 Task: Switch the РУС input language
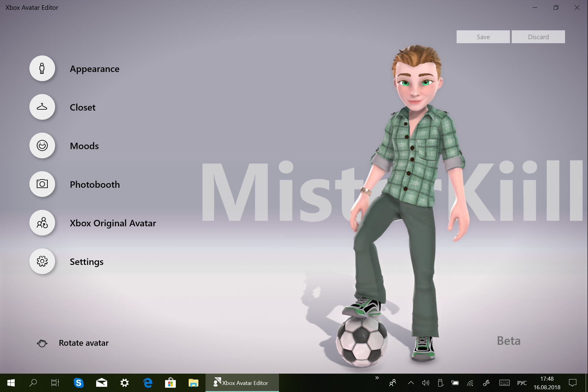(522, 383)
